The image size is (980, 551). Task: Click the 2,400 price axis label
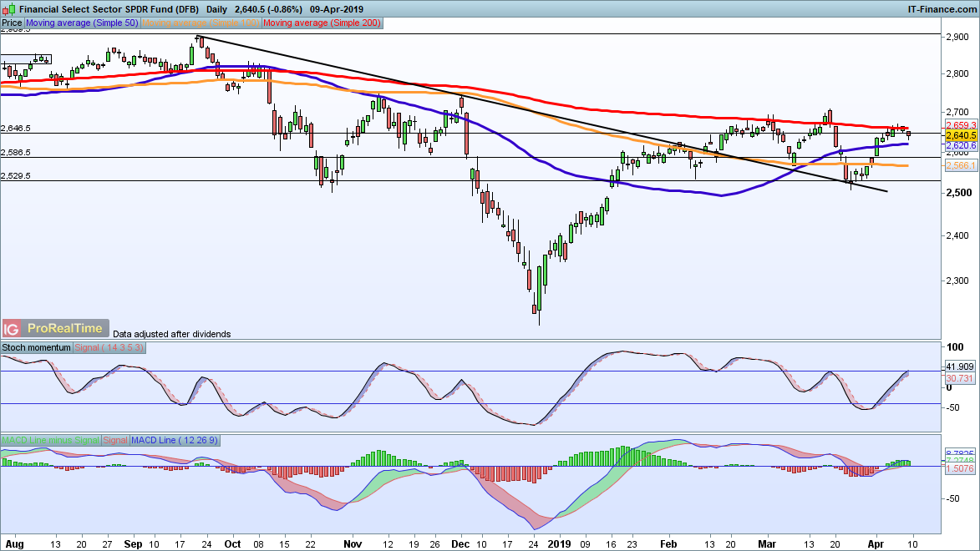957,236
